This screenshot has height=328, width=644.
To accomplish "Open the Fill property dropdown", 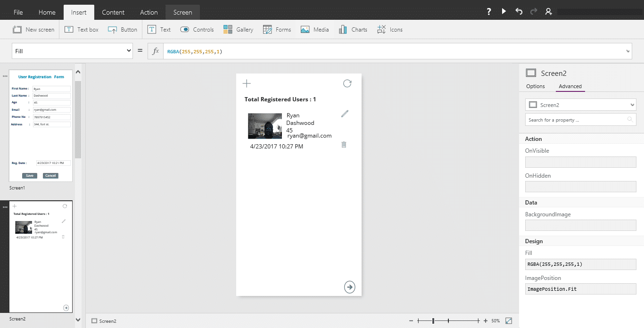I will pyautogui.click(x=72, y=51).
